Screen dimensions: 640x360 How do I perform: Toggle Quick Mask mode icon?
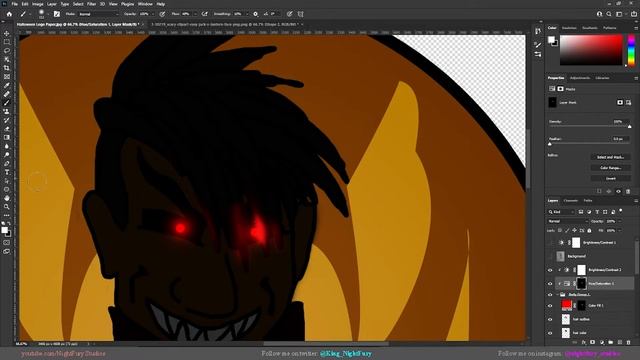pyautogui.click(x=7, y=242)
